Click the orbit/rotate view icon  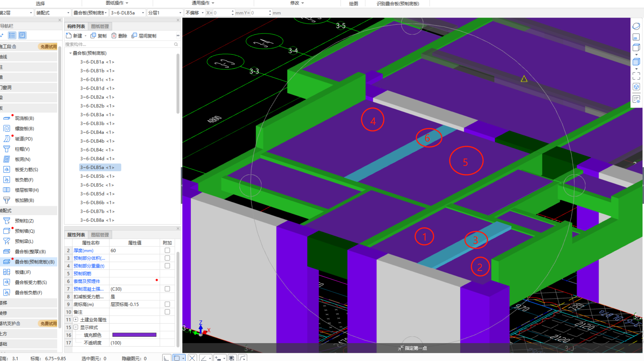(636, 26)
